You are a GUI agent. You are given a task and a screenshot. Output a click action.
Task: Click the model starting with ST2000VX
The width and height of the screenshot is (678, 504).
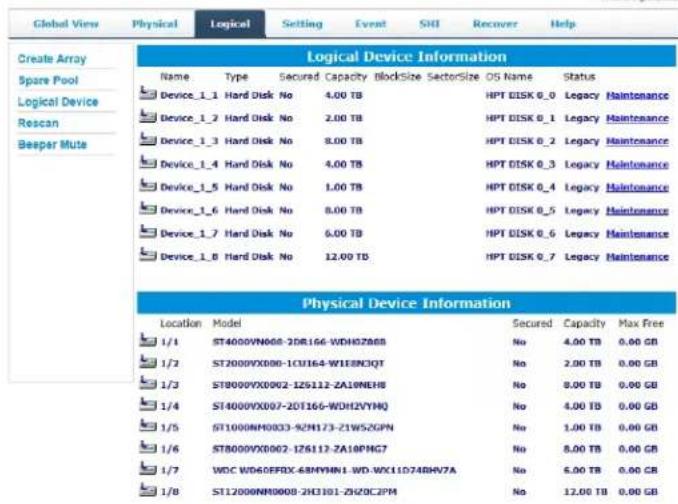(x=298, y=363)
